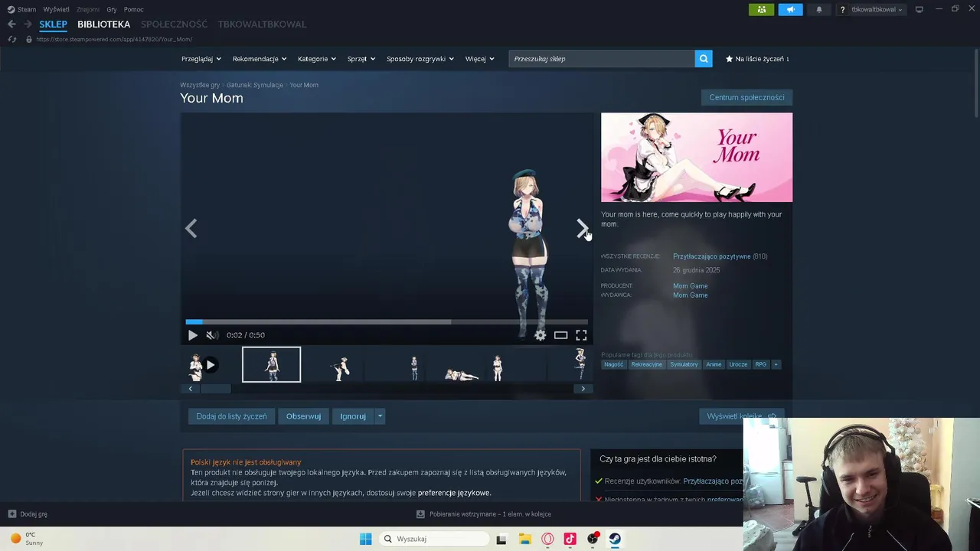Open Centrum społeczności
Image resolution: width=980 pixels, height=551 pixels.
(x=746, y=97)
